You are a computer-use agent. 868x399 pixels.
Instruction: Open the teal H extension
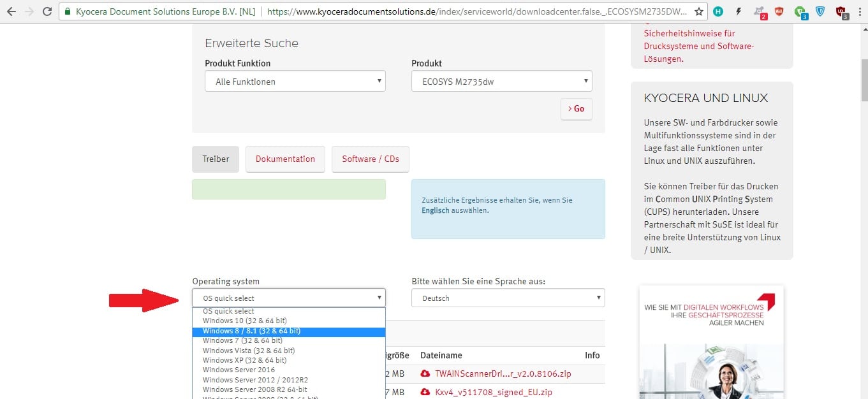pyautogui.click(x=718, y=11)
